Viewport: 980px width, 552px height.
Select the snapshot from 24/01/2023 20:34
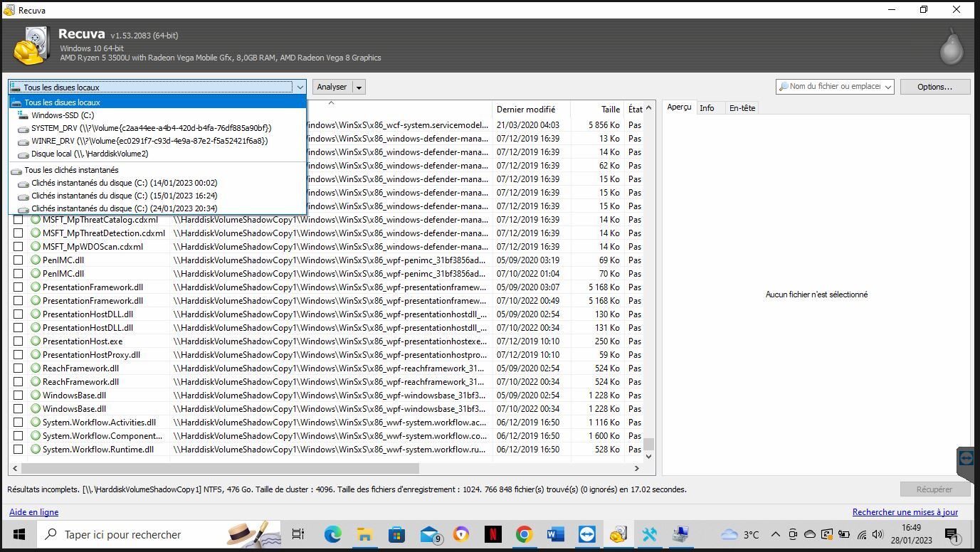[x=157, y=208]
